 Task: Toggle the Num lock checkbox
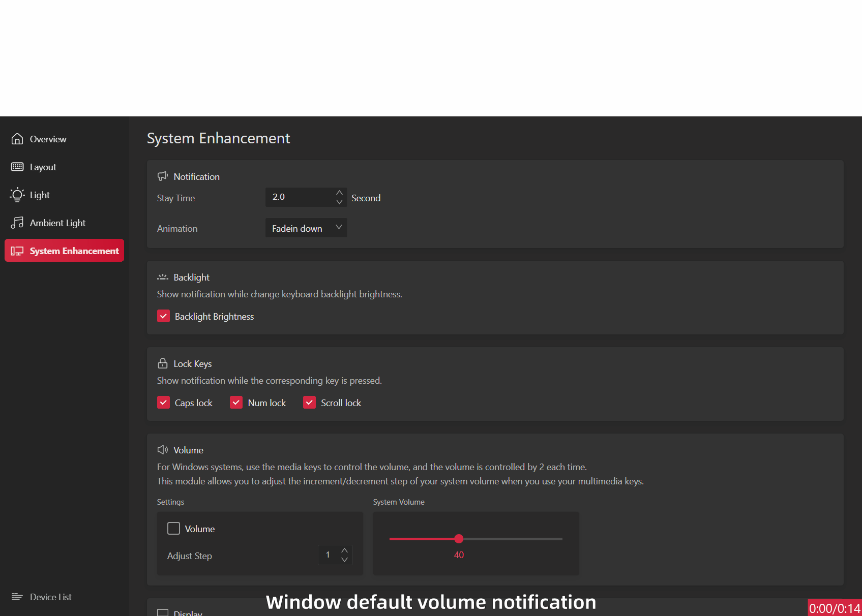coord(236,403)
